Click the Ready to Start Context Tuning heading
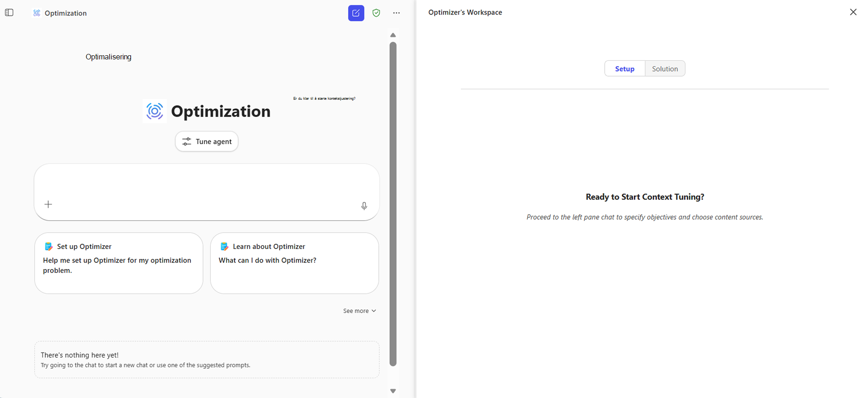Viewport: 868px width, 398px height. point(645,197)
